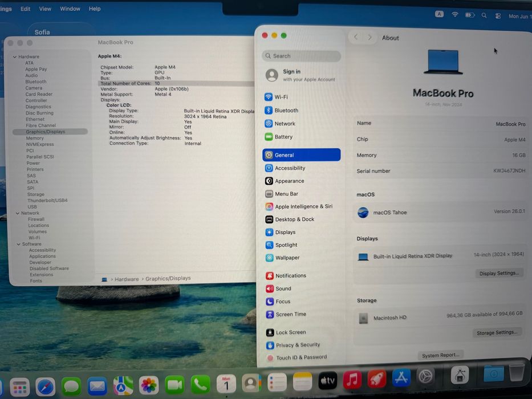Open the Help menu
532x399 pixels.
coord(95,9)
